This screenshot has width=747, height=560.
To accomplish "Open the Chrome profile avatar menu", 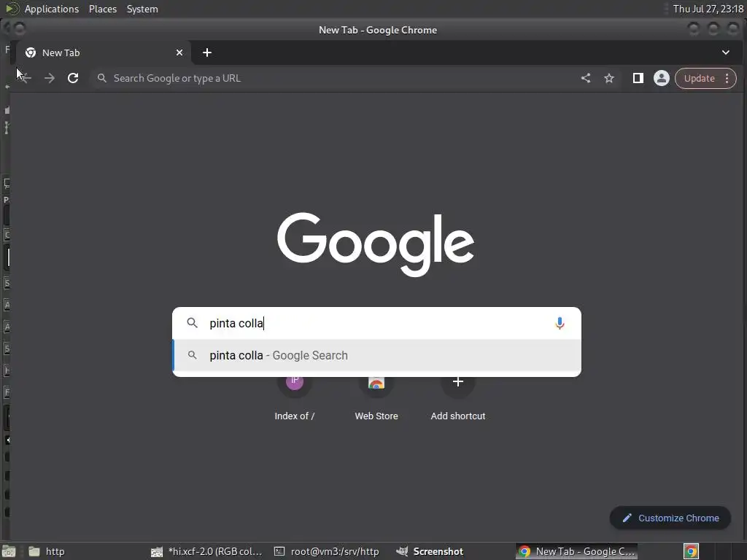I will pyautogui.click(x=661, y=78).
